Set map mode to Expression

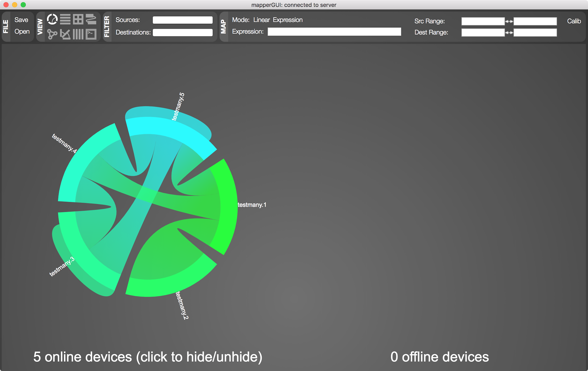[288, 20]
